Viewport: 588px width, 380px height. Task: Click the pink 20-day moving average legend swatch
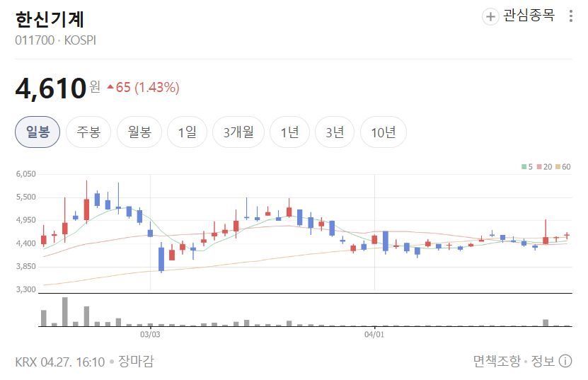click(x=539, y=167)
